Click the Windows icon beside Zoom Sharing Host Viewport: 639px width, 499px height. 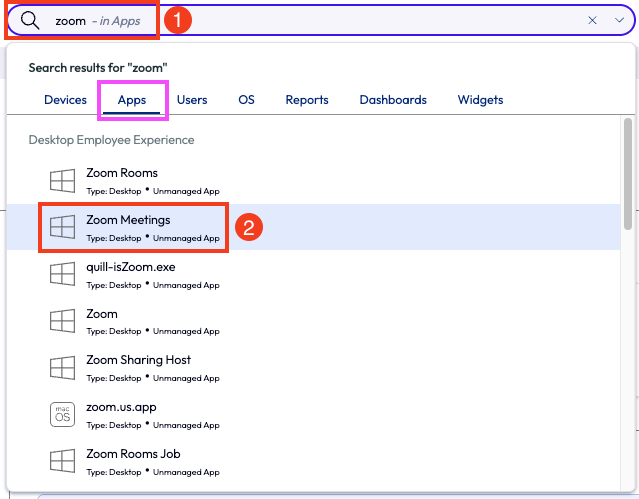pyautogui.click(x=63, y=368)
